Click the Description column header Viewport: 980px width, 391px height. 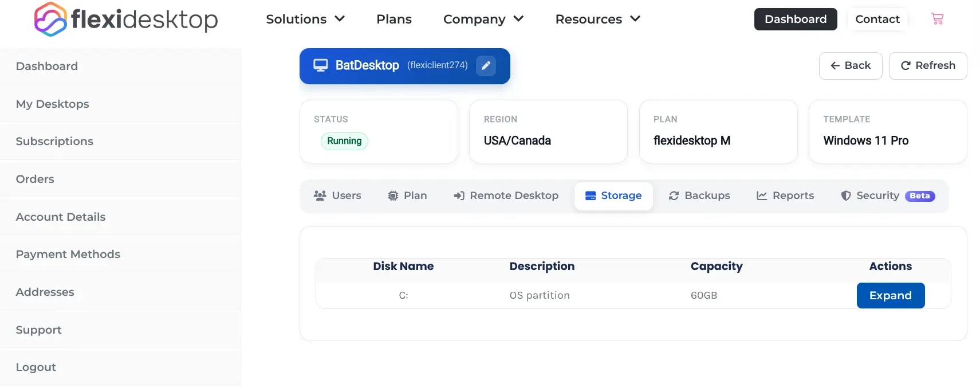542,266
